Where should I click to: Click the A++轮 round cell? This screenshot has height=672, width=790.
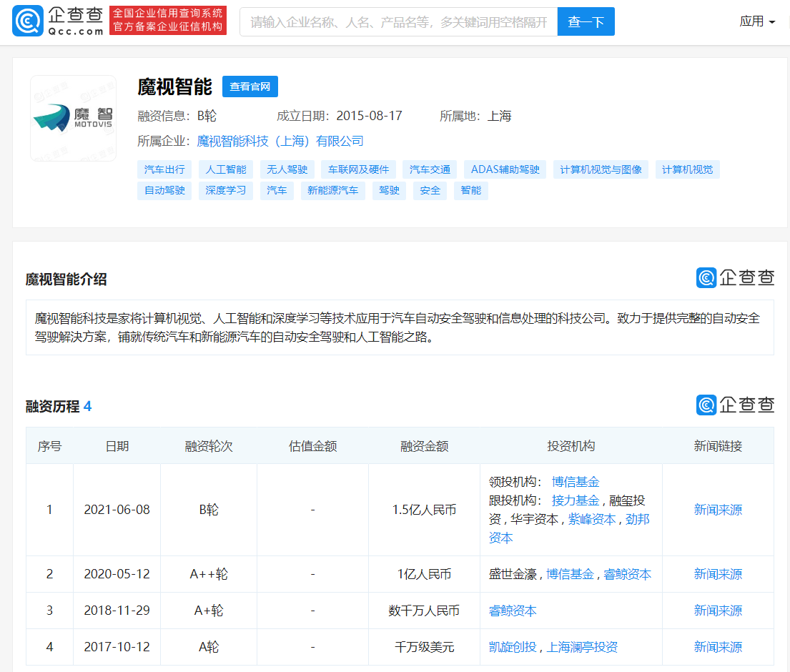pyautogui.click(x=209, y=574)
